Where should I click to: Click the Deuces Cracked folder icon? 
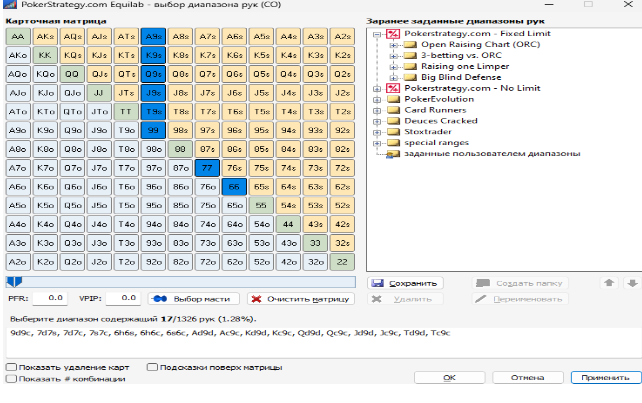coord(393,121)
